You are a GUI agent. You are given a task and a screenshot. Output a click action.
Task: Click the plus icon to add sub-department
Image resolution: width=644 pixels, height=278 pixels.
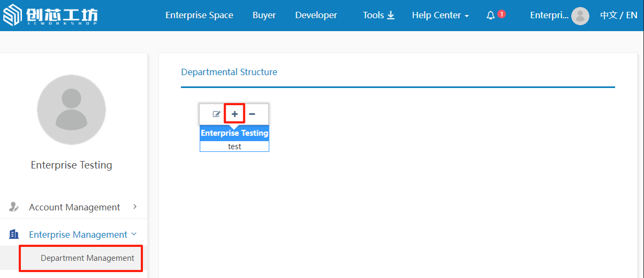235,114
